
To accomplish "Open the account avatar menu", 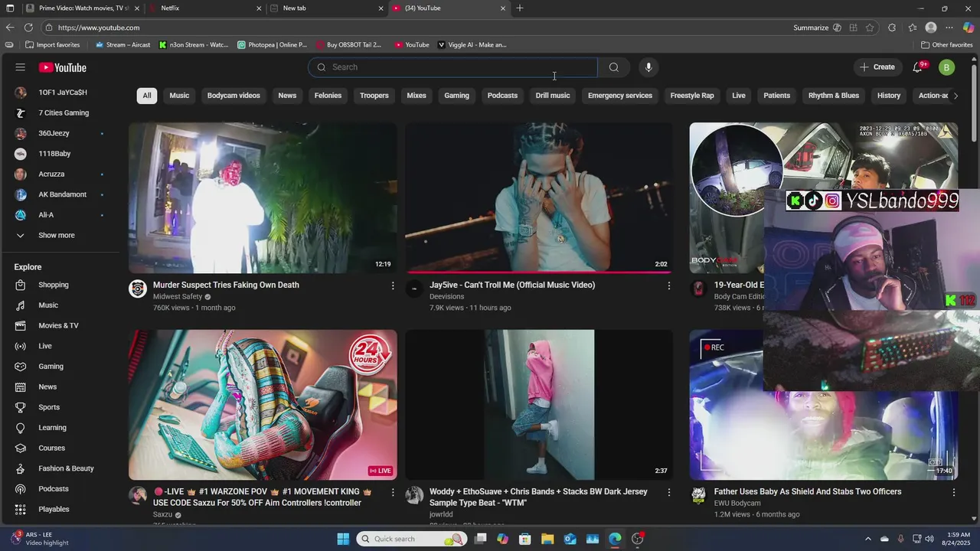I will [947, 67].
